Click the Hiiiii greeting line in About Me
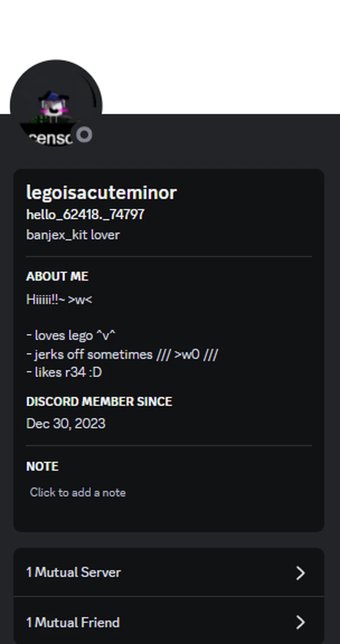The image size is (340, 644). pos(59,300)
